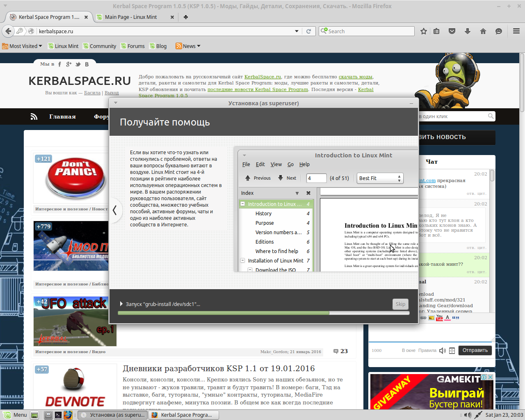This screenshot has width=525, height=420.
Task: Open the Linux Mint Menu button
Action: 15,415
